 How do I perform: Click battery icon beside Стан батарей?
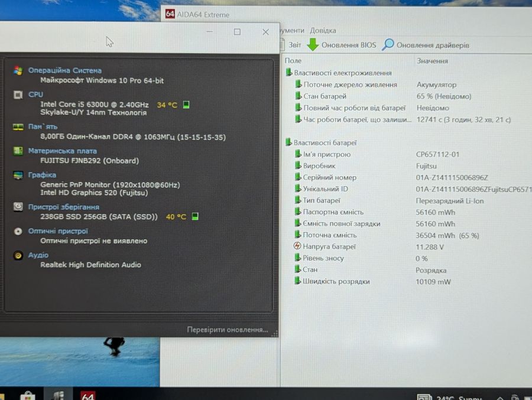[299, 96]
